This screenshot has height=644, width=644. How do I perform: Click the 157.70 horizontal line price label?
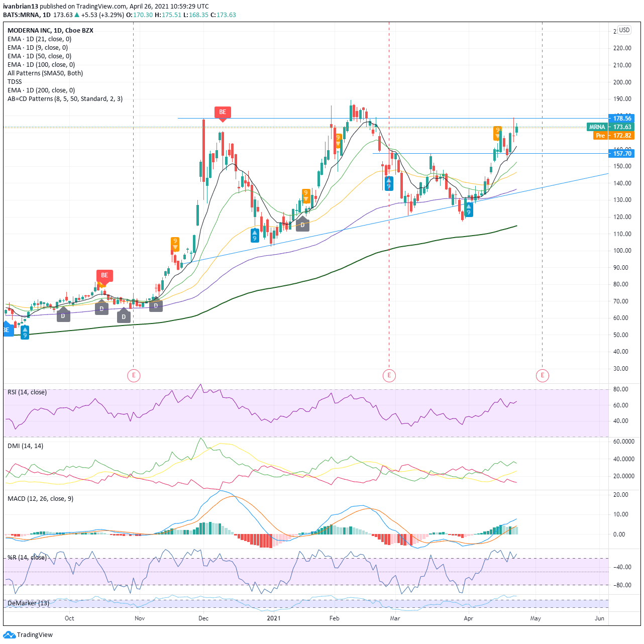(x=622, y=154)
